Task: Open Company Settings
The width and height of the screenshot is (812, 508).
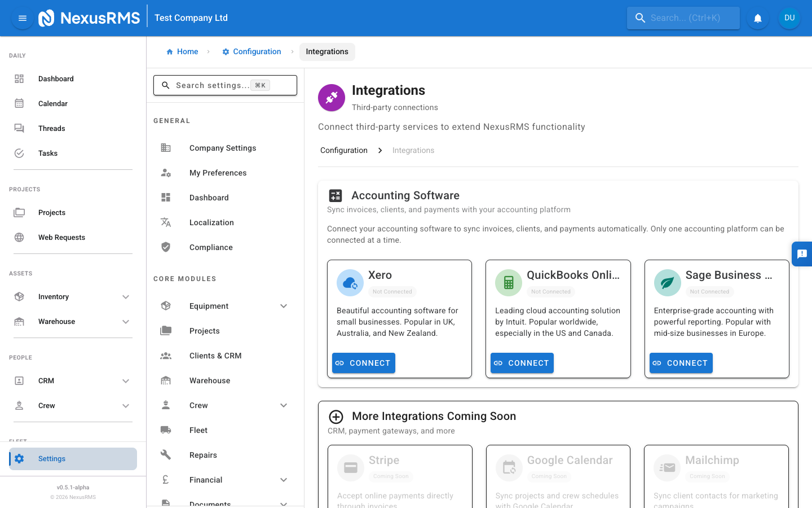Action: [223, 148]
